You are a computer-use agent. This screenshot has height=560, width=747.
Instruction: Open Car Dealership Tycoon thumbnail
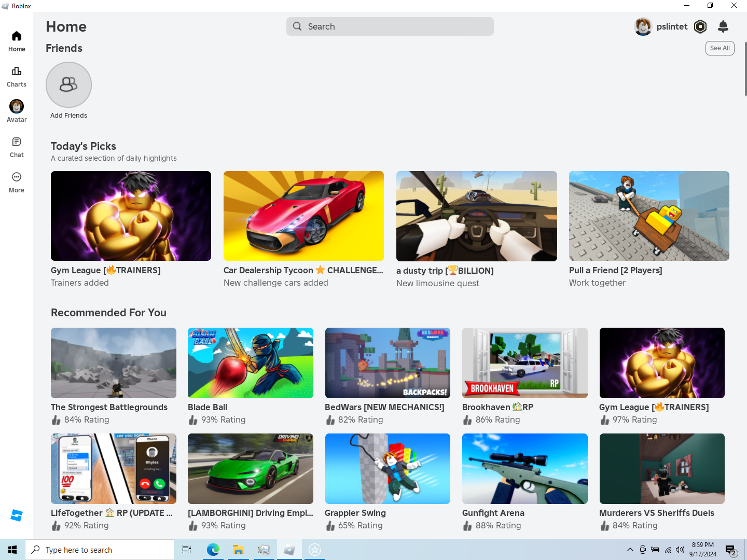click(x=303, y=216)
